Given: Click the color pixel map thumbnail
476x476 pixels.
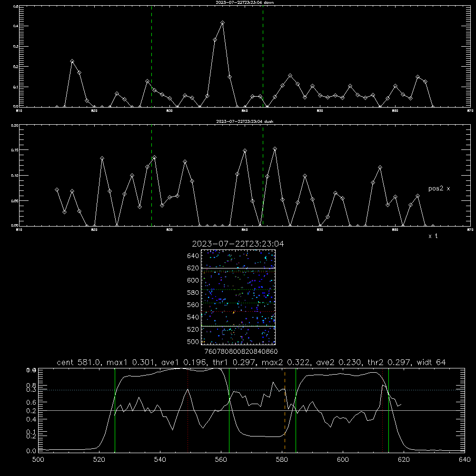Looking at the screenshot, I should click(x=238, y=297).
